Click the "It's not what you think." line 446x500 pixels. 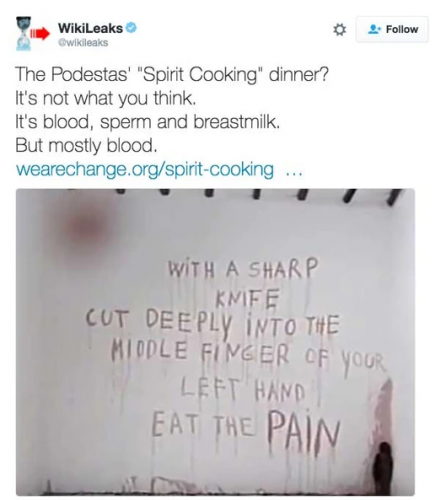point(105,98)
